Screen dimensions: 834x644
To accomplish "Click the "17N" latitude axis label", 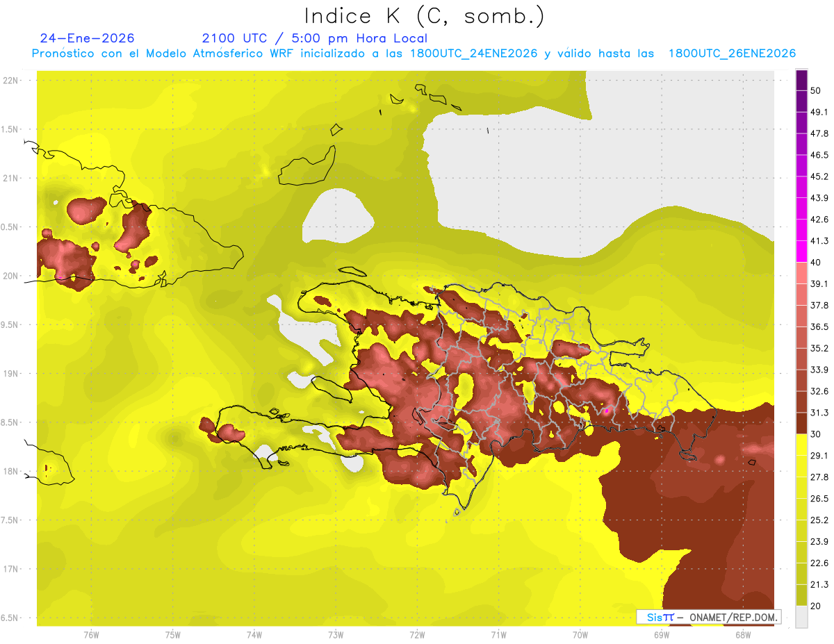I will tap(10, 569).
